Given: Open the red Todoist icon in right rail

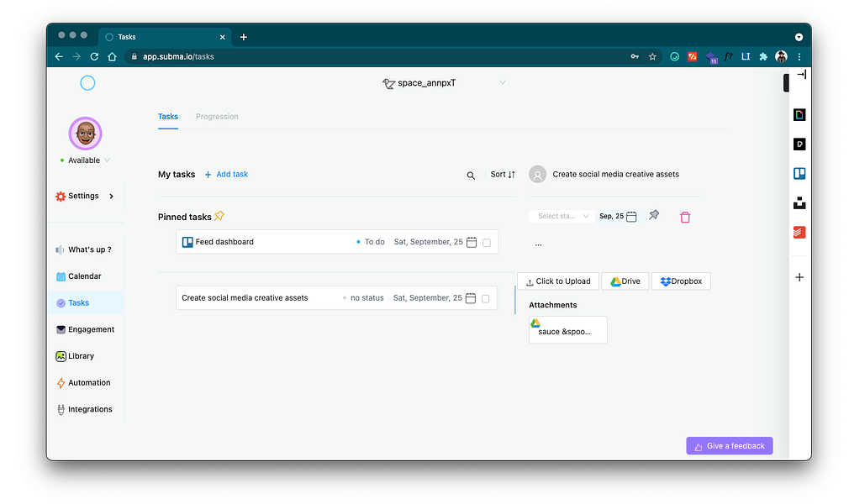Looking at the screenshot, I should click(x=799, y=232).
